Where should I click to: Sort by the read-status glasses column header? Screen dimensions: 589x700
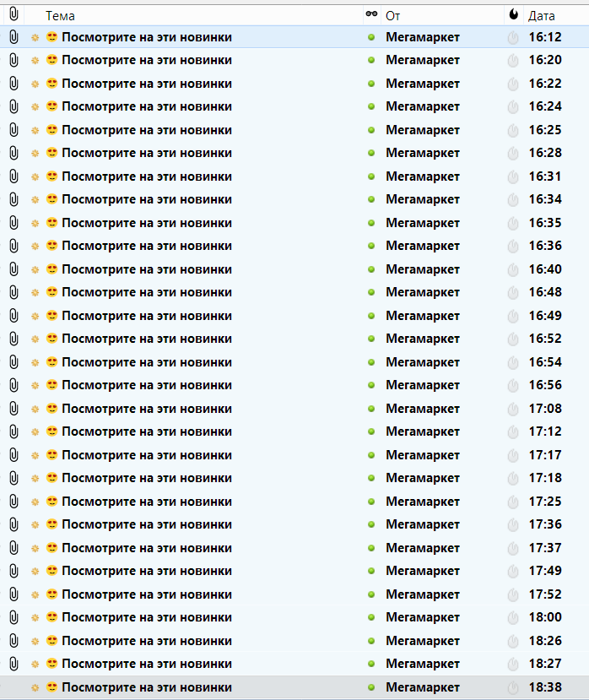[371, 14]
